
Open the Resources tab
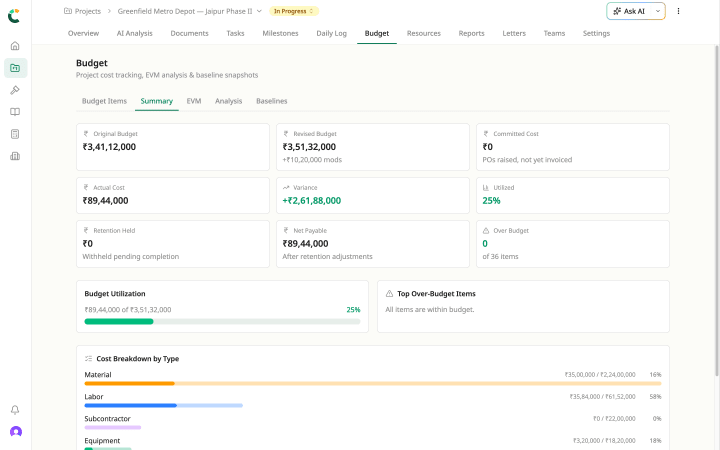click(423, 33)
